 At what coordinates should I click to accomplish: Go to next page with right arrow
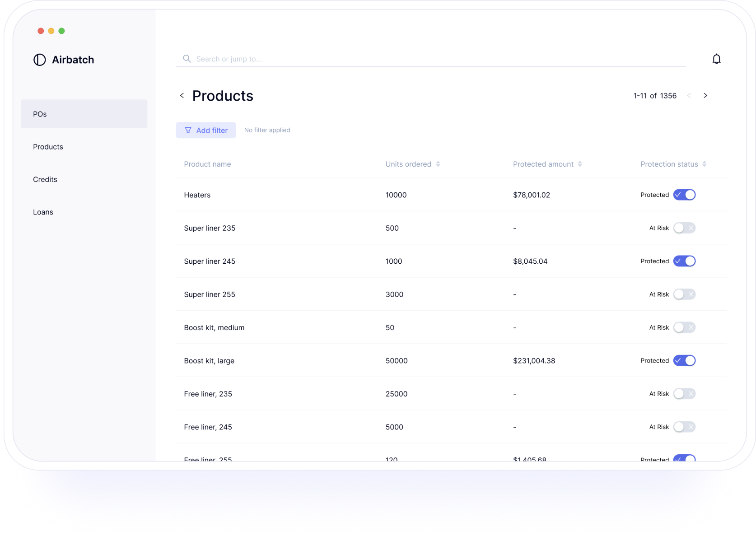tap(705, 95)
